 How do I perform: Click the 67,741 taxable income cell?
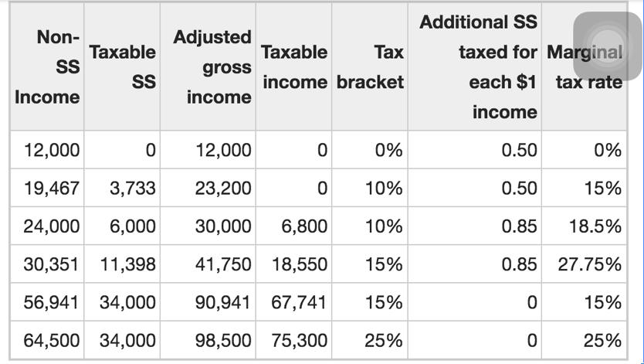click(293, 302)
